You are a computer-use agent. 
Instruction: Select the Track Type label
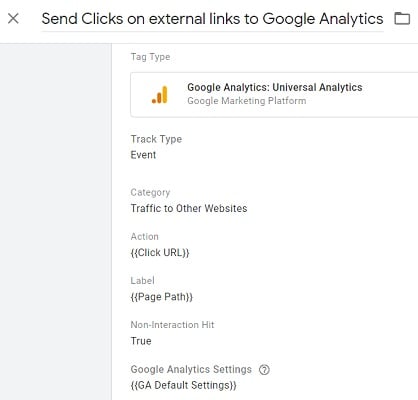pos(156,139)
